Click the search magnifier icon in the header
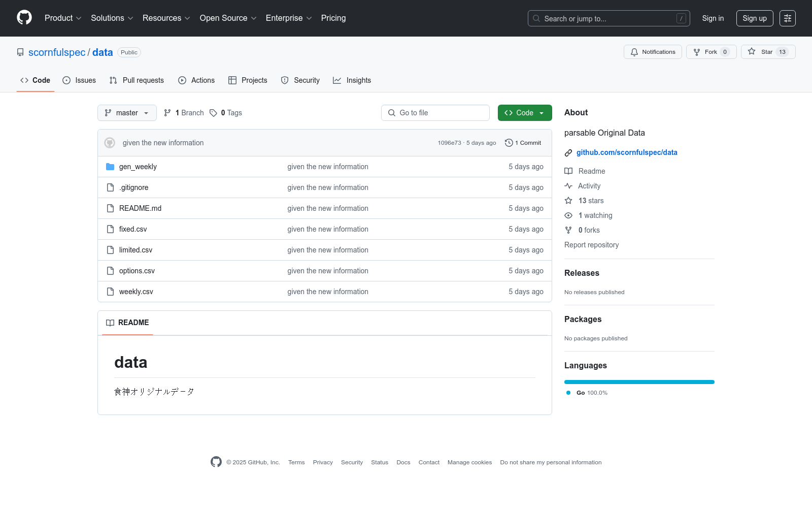The height and width of the screenshot is (508, 812). click(x=536, y=18)
